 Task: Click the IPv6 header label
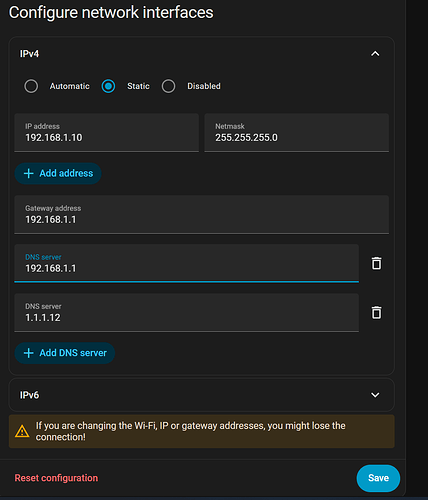click(29, 395)
